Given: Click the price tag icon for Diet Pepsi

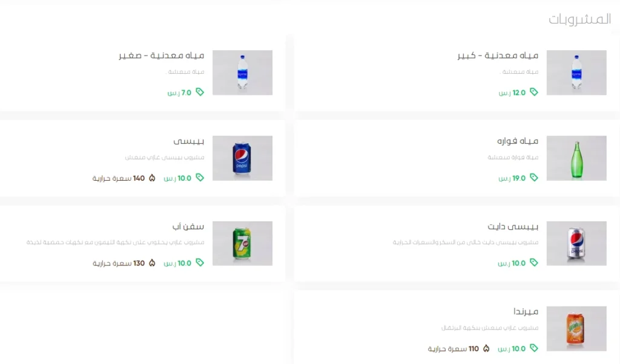Looking at the screenshot, I should click(534, 262).
